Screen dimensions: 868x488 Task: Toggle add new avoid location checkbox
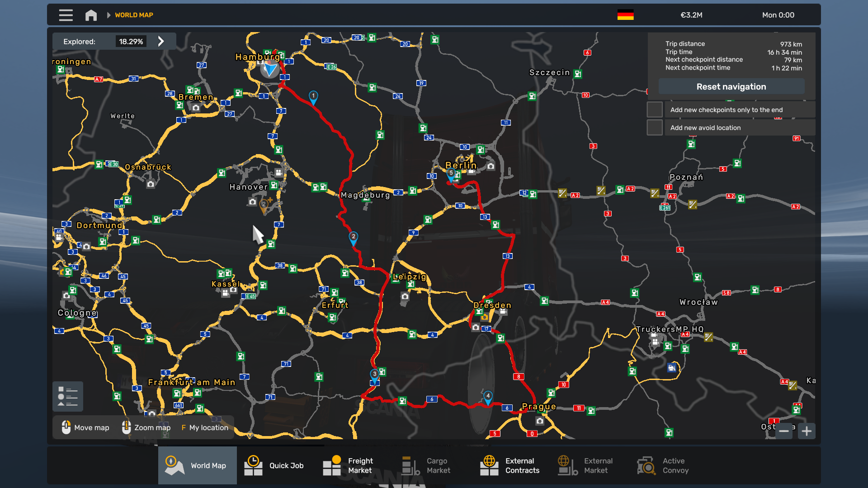[654, 127]
